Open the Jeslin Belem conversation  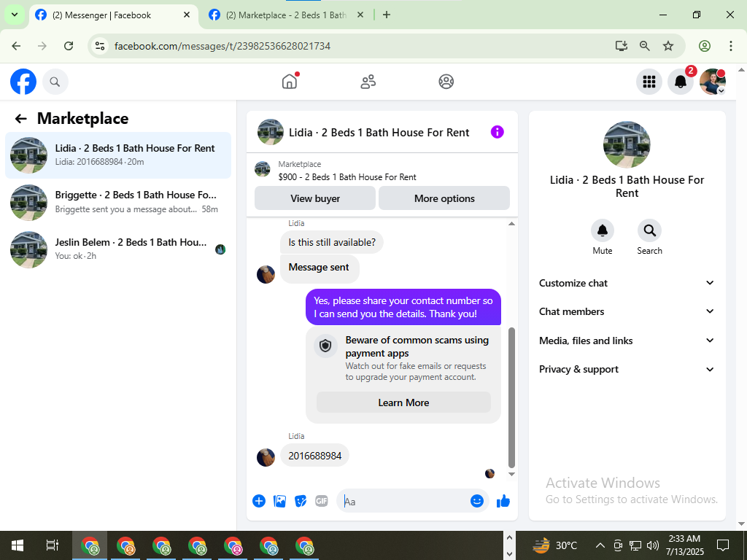[118, 249]
